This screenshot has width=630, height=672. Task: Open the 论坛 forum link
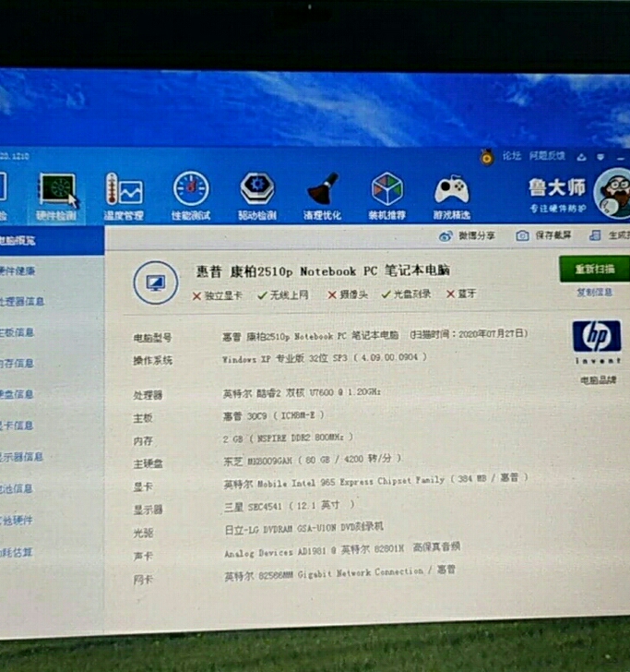pyautogui.click(x=511, y=156)
